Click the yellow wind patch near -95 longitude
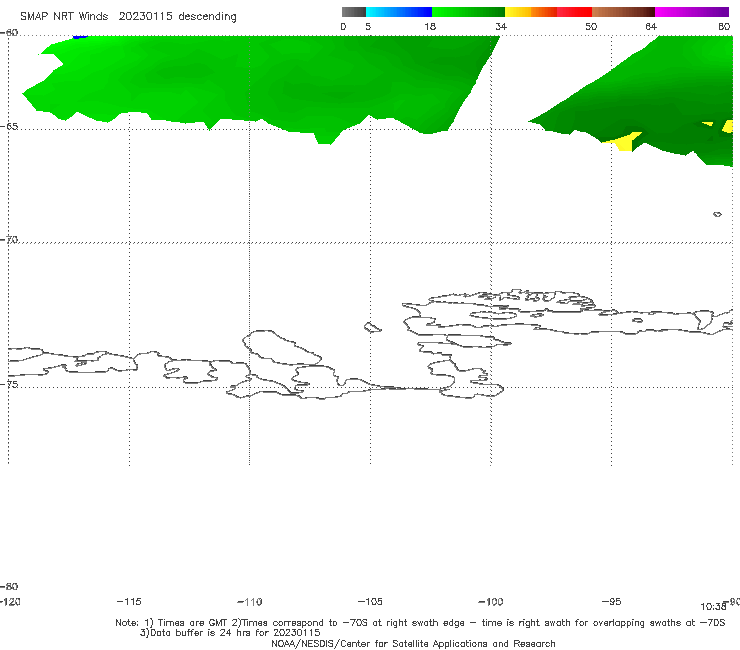 [x=625, y=141]
